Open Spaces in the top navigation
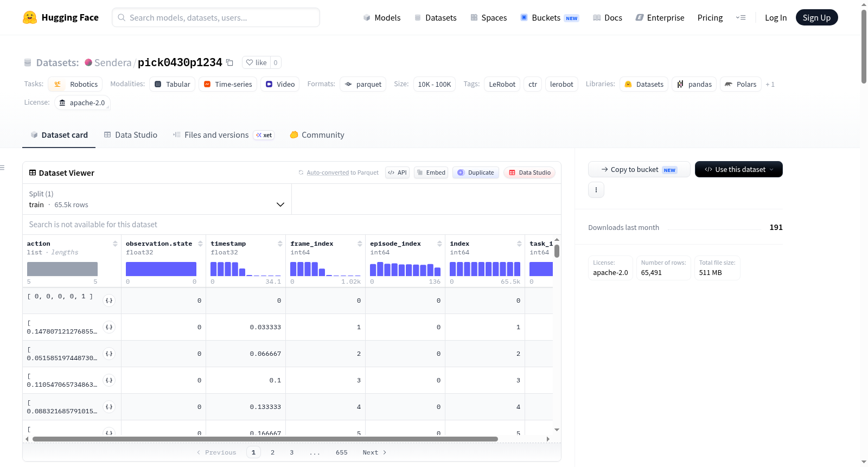868x467 pixels. pyautogui.click(x=488, y=17)
